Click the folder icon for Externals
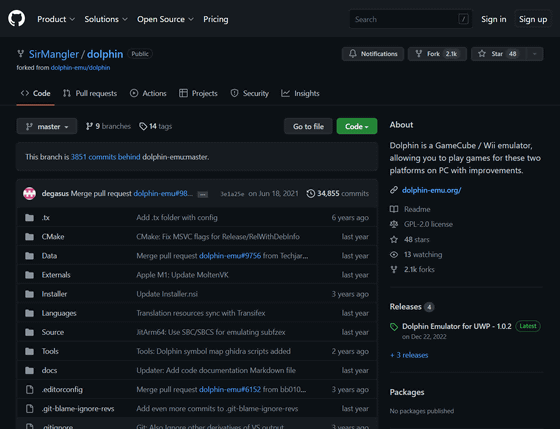Image resolution: width=560 pixels, height=429 pixels. [30, 275]
